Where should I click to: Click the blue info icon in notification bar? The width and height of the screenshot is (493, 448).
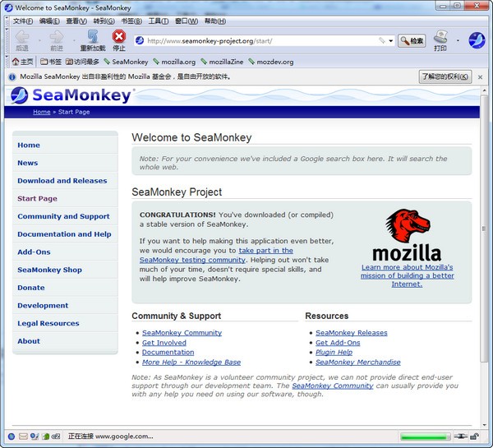(12, 76)
